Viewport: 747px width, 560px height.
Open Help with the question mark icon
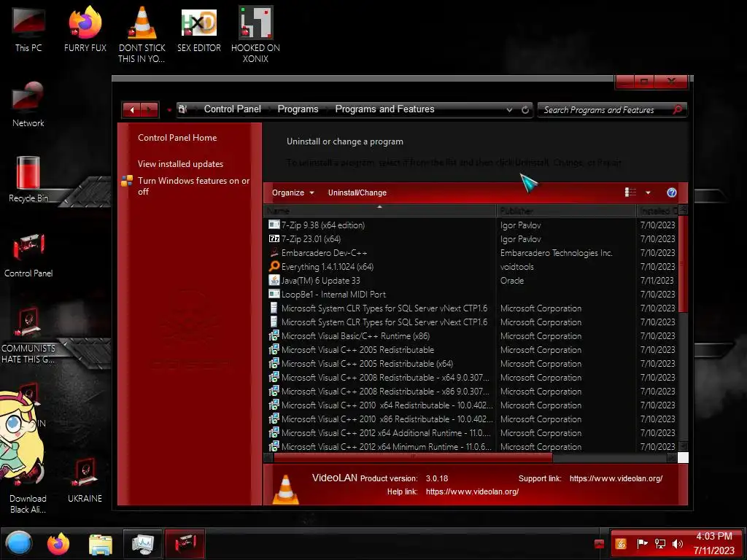click(672, 192)
